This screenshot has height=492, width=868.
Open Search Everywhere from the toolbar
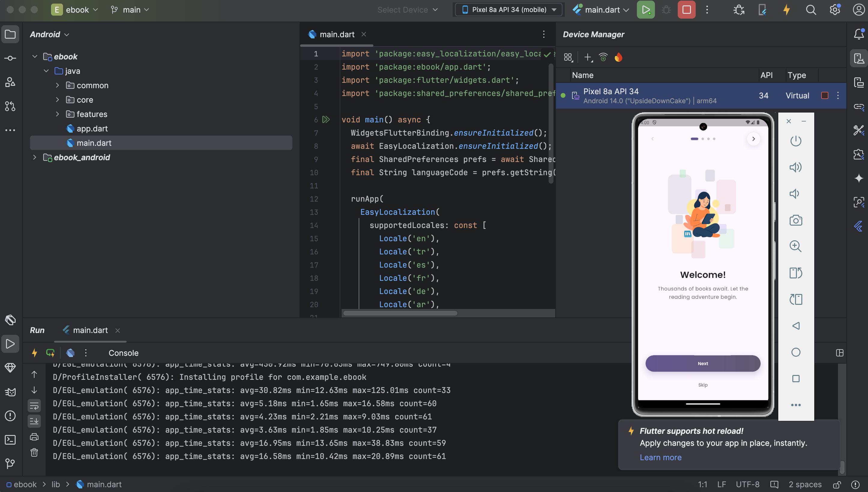click(811, 10)
